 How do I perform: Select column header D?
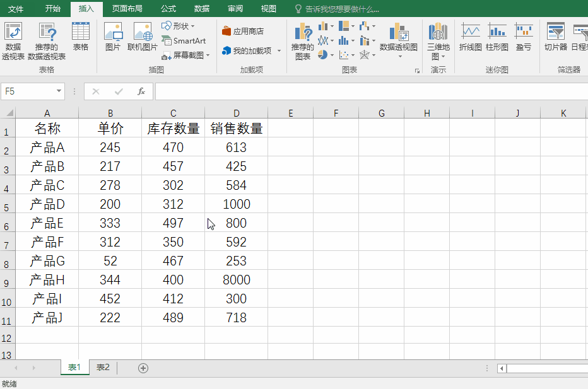(x=236, y=113)
